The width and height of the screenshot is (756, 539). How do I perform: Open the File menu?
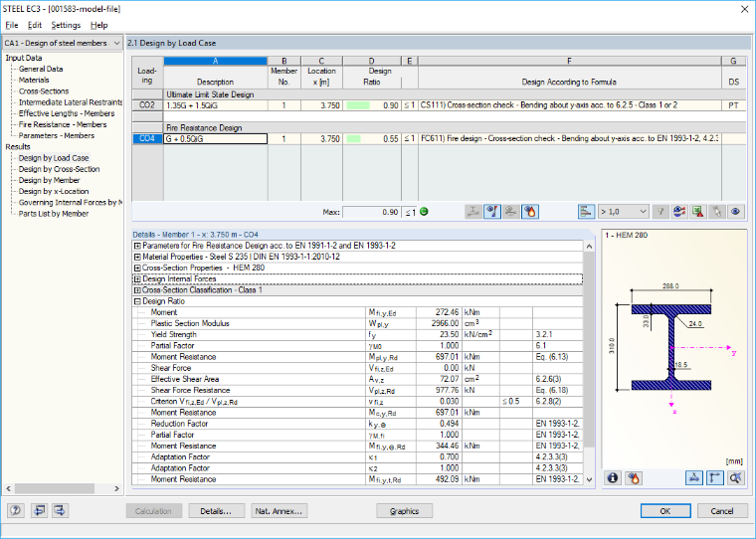12,25
